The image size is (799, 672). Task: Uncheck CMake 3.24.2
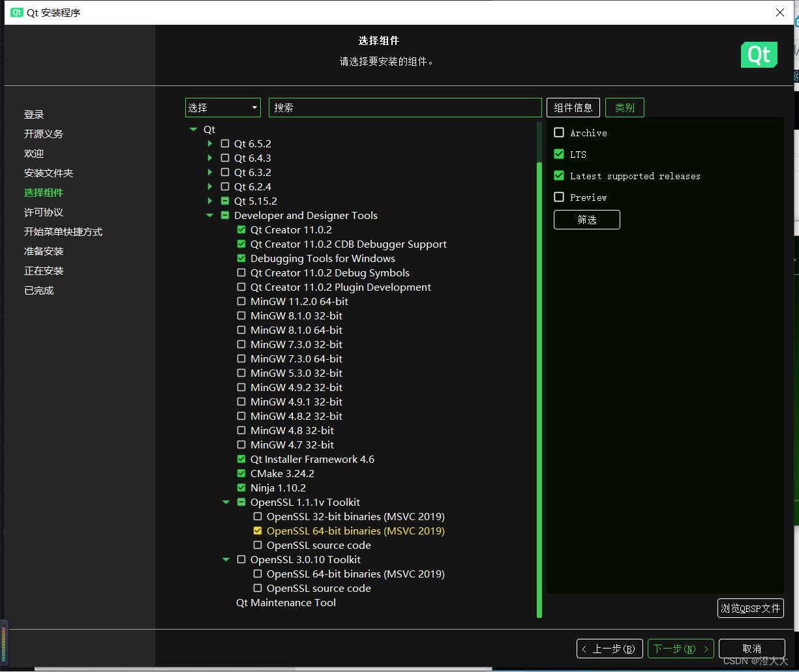click(241, 473)
